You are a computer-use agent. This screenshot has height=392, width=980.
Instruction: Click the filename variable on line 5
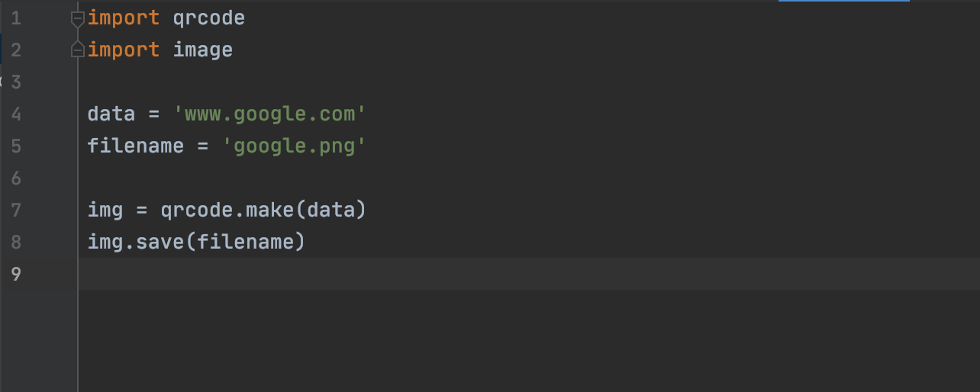click(135, 146)
